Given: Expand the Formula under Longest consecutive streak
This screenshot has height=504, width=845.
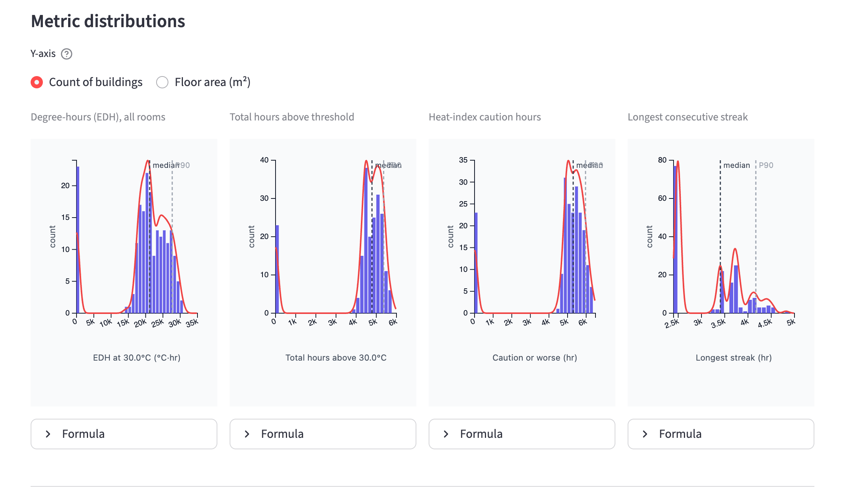Looking at the screenshot, I should [x=721, y=434].
